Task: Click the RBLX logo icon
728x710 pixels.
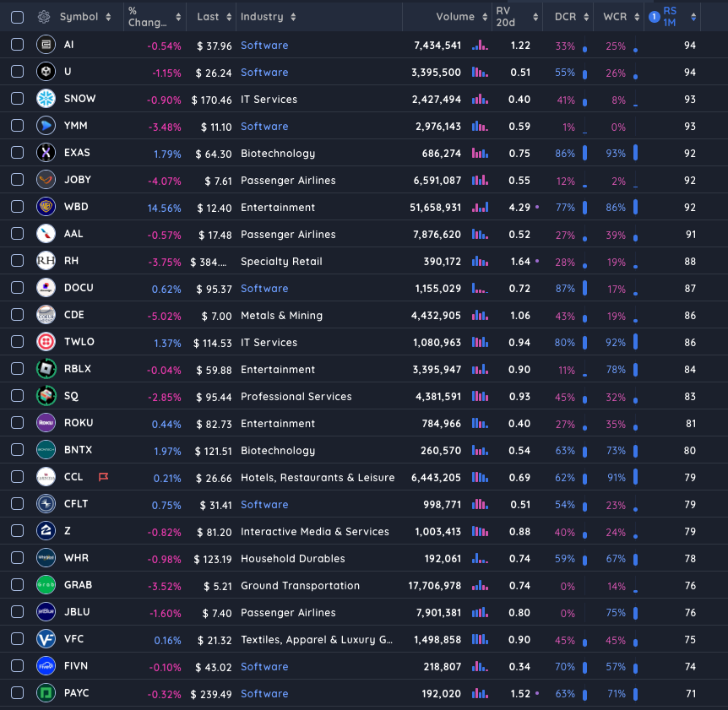Action: (46, 368)
